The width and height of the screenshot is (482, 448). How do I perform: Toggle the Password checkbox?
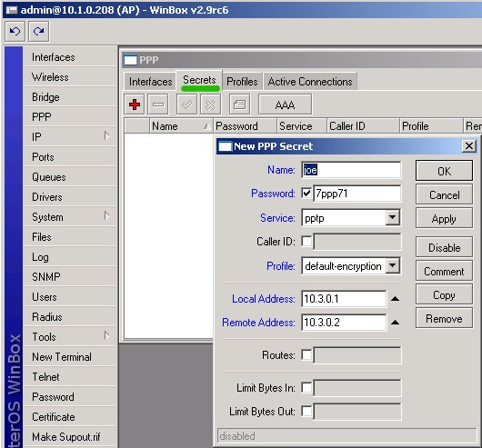click(x=306, y=194)
